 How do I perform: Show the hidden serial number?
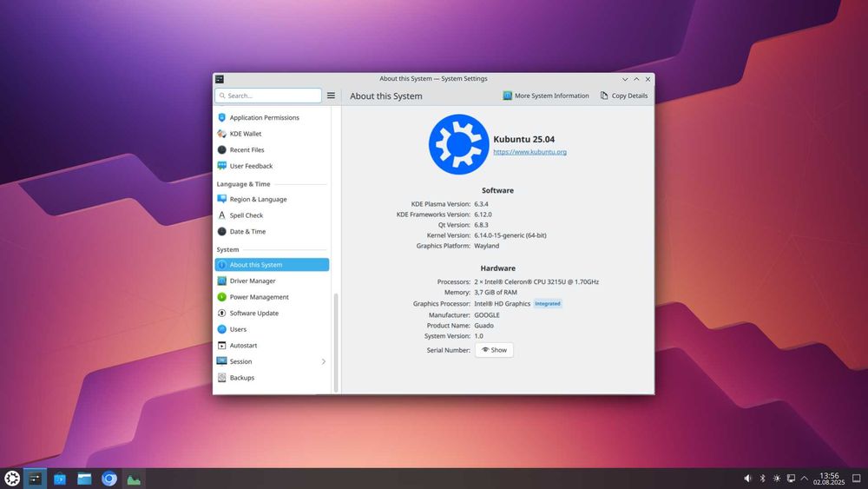tap(494, 350)
